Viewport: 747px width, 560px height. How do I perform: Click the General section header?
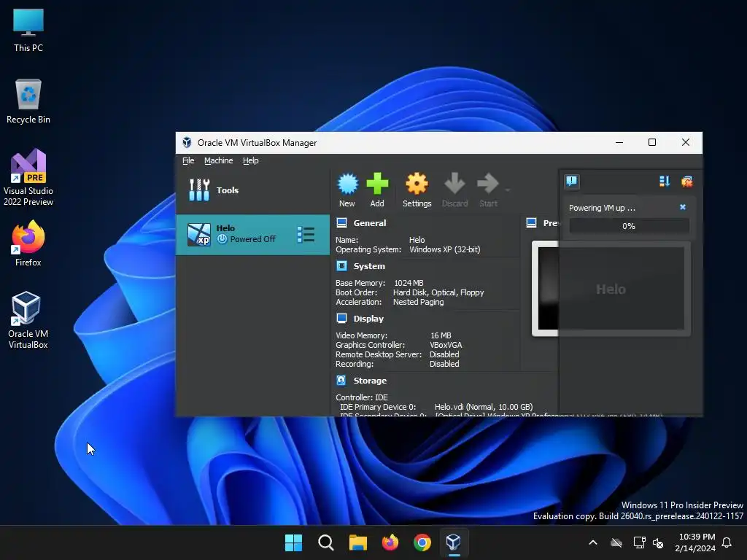coord(370,223)
